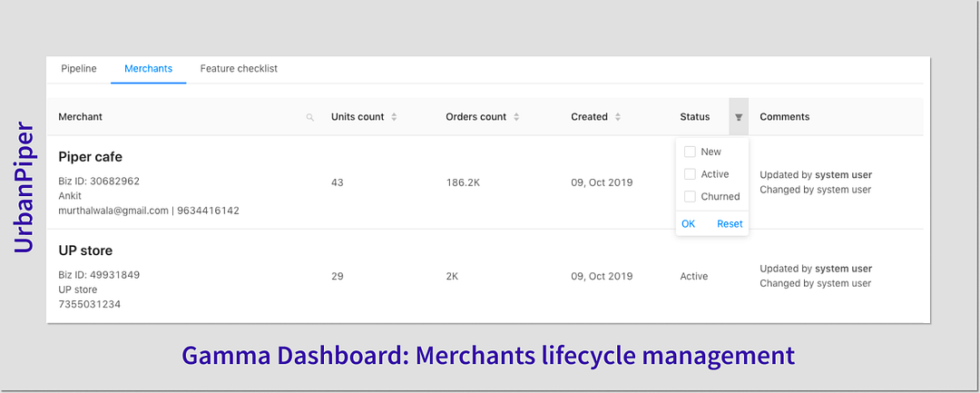The width and height of the screenshot is (980, 393).
Task: Click units count value 29
Action: tap(338, 276)
